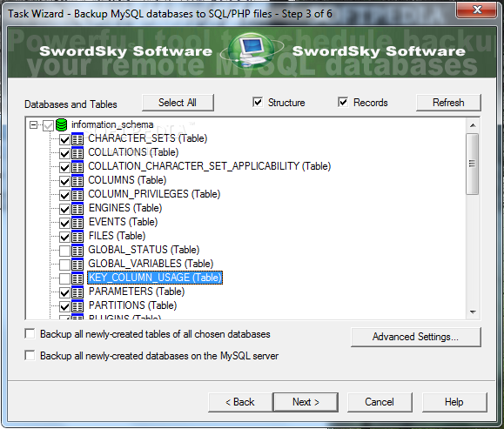Click table icon beside COLLATIONS
504x429 pixels.
point(77,152)
